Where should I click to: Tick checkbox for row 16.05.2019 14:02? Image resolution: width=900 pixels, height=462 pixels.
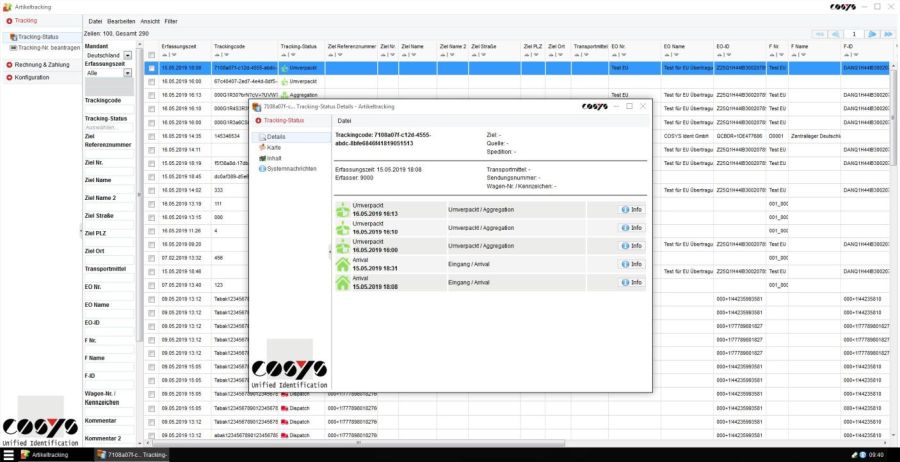(152, 190)
